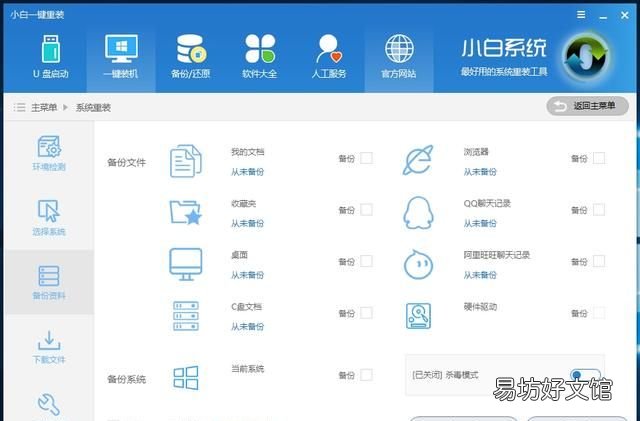This screenshot has height=421, width=640.
Task: Click 主菜单 in the breadcrumb
Action: 44,107
